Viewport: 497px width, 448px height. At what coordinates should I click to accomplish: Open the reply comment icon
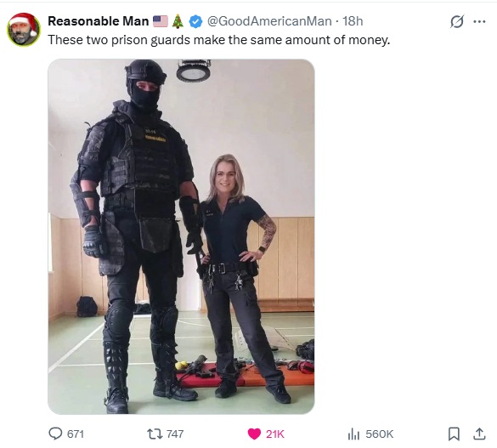(55, 434)
